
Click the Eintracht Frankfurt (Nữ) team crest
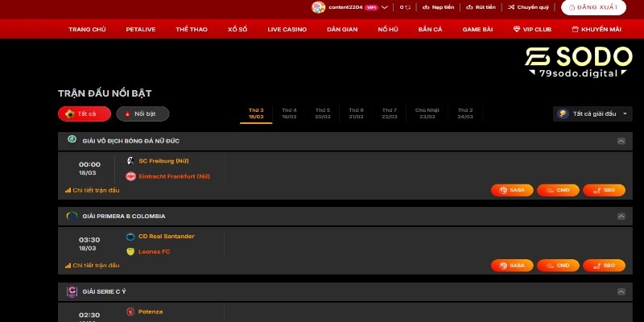[x=130, y=175]
